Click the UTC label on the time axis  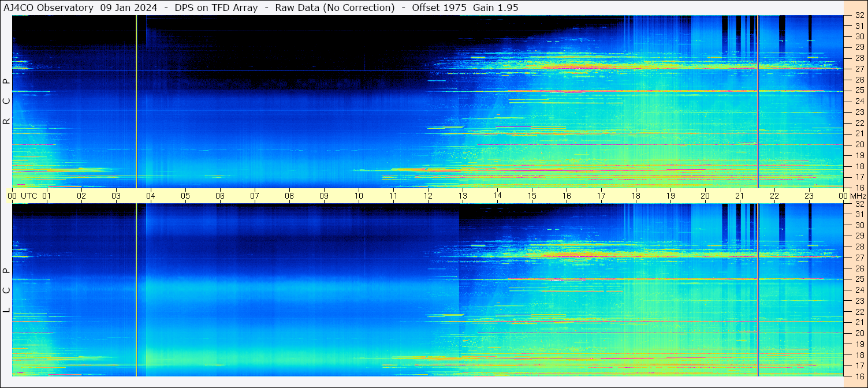click(x=29, y=196)
